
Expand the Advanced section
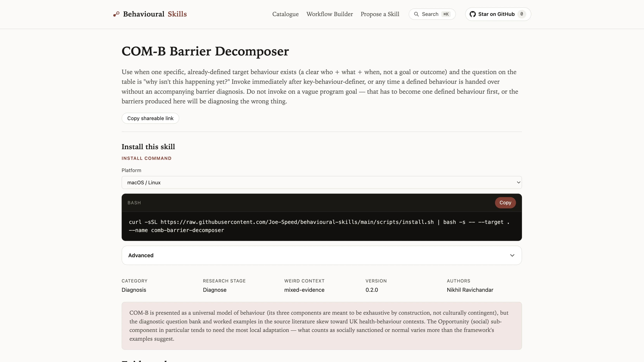321,255
